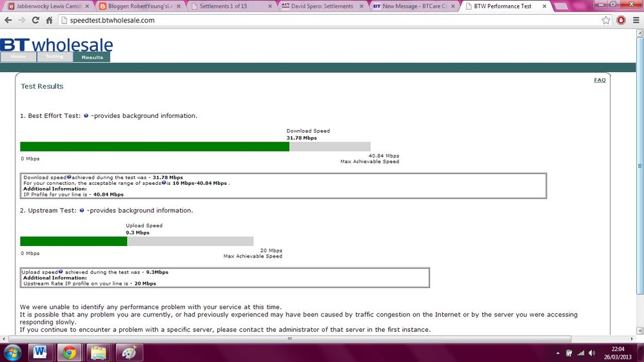The height and width of the screenshot is (362, 644).
Task: Click the Action Center flag tray icon
Action: [x=569, y=353]
